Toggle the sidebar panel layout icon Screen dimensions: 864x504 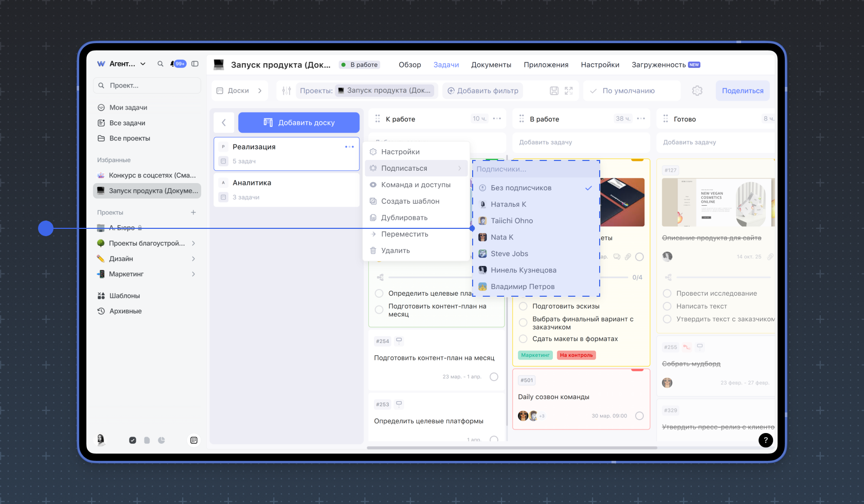(x=195, y=64)
